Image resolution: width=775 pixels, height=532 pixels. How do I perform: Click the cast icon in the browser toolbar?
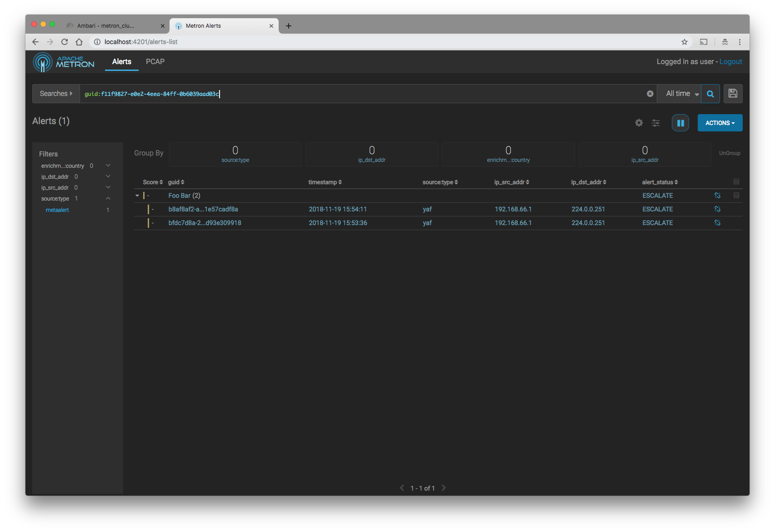(x=704, y=42)
